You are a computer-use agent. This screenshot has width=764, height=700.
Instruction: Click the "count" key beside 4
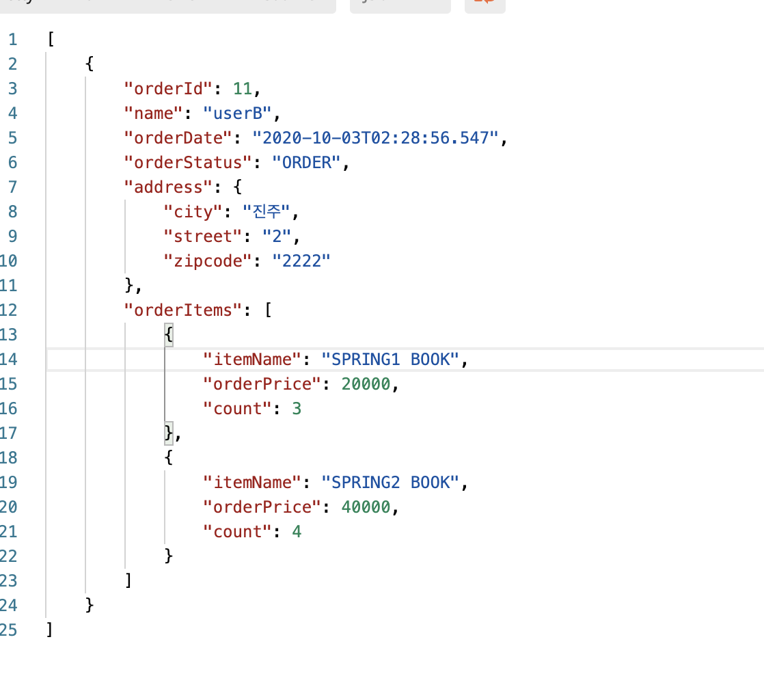click(x=237, y=532)
